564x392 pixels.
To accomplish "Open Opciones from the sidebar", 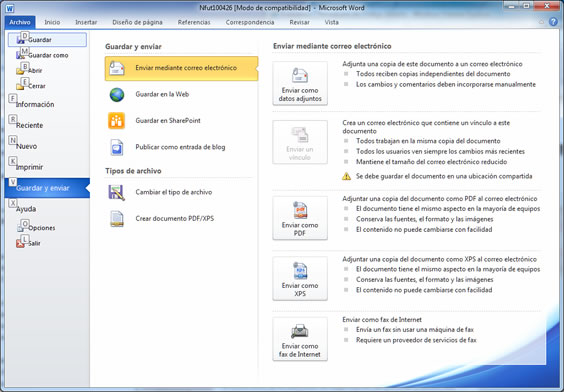I will (x=47, y=228).
